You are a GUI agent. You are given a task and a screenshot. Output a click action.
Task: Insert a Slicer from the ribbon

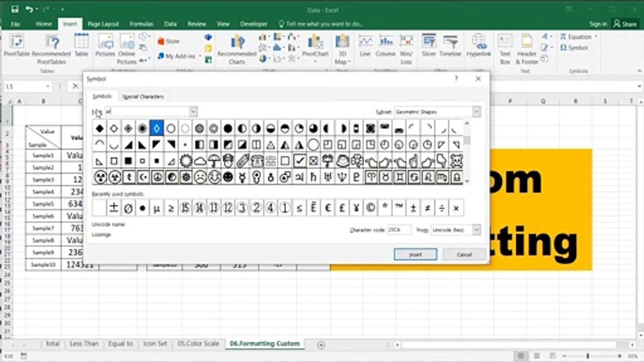pos(429,45)
